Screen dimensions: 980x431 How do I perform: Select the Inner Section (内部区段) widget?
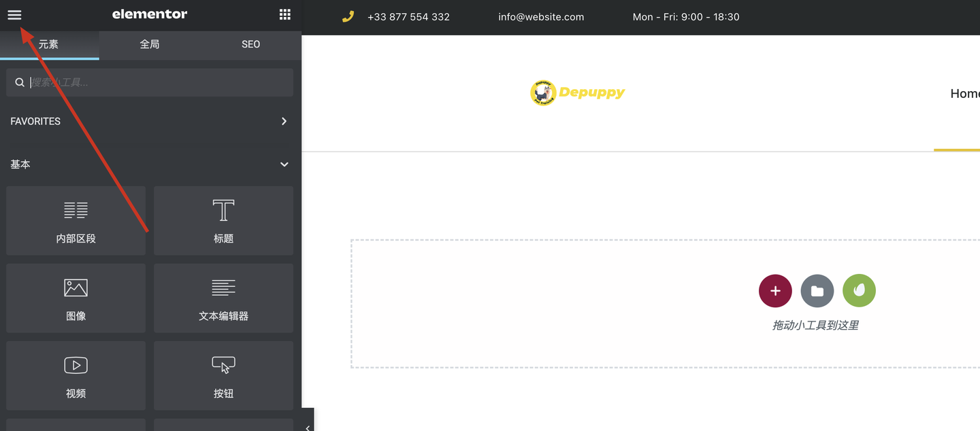76,220
